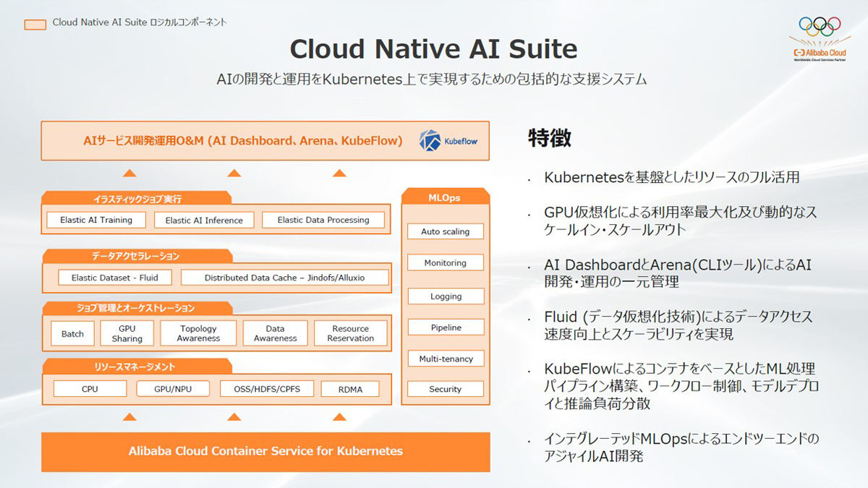Select the '特徴' heading

(x=550, y=138)
